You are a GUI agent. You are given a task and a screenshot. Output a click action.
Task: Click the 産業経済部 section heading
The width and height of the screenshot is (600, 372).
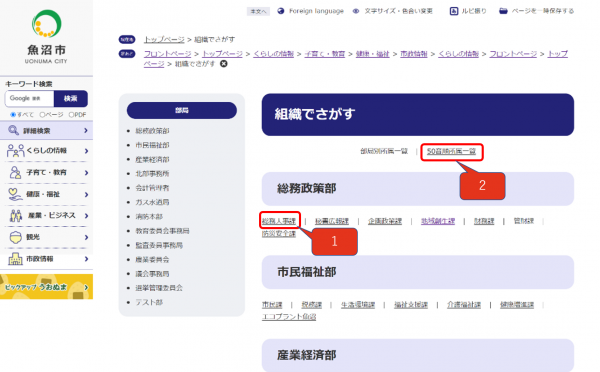[418, 355]
